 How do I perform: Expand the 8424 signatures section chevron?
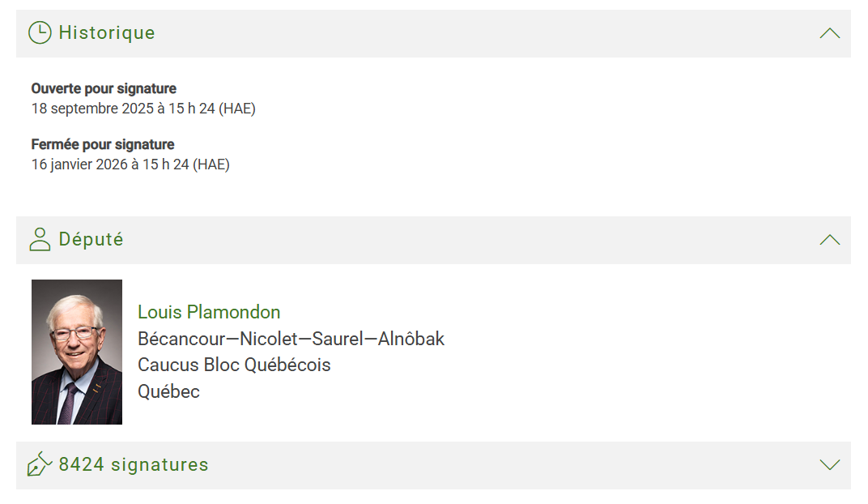829,464
